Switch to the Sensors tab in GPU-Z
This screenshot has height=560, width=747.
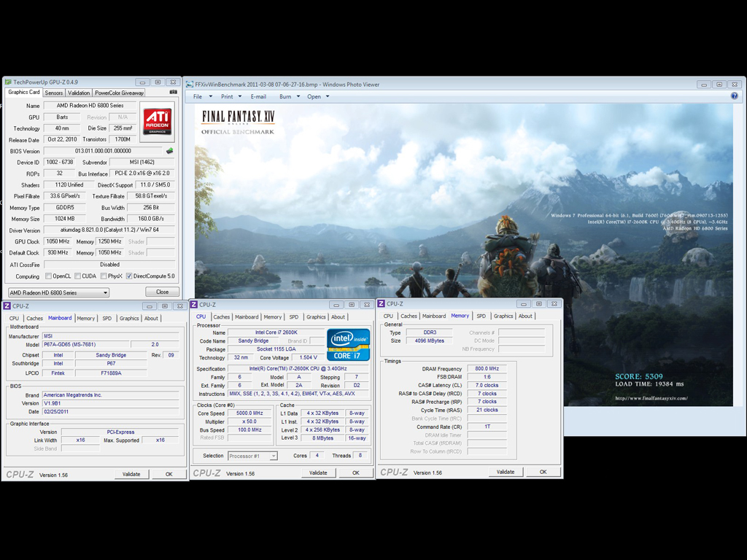point(54,93)
